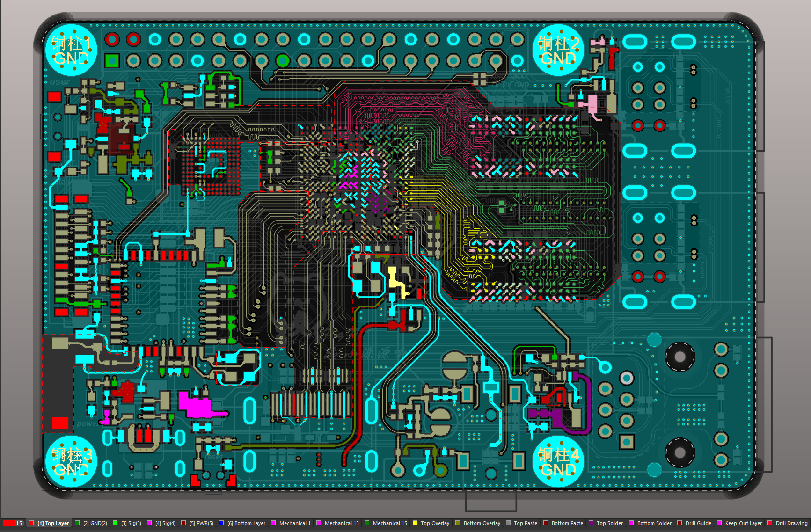The image size is (811, 532).
Task: Open the Mechanical 1 layer tab
Action: [x=294, y=523]
